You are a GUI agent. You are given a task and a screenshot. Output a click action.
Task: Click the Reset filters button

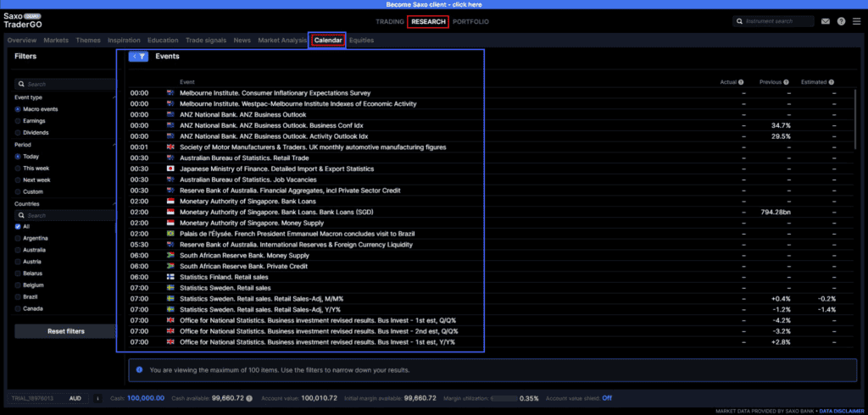point(66,331)
